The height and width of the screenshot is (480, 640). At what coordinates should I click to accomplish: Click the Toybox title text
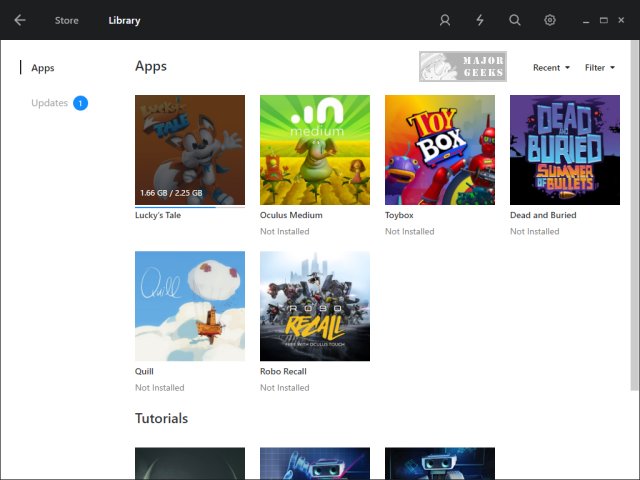click(x=399, y=215)
